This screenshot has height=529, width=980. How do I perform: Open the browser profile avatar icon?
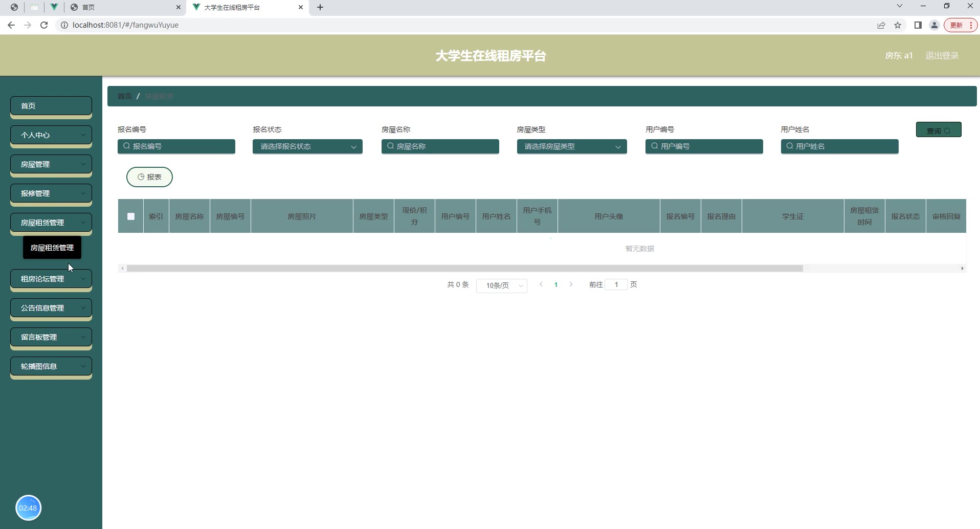click(934, 25)
